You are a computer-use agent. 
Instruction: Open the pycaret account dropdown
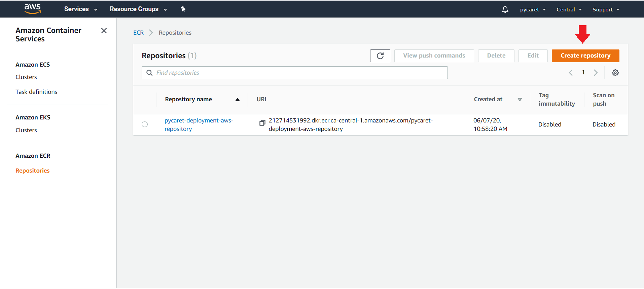[532, 9]
